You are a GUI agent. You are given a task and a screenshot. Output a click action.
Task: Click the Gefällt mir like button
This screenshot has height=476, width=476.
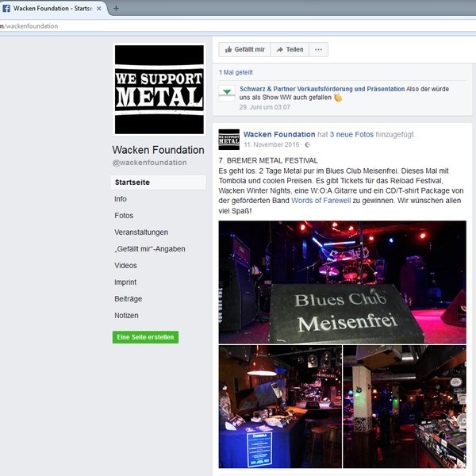(x=244, y=49)
